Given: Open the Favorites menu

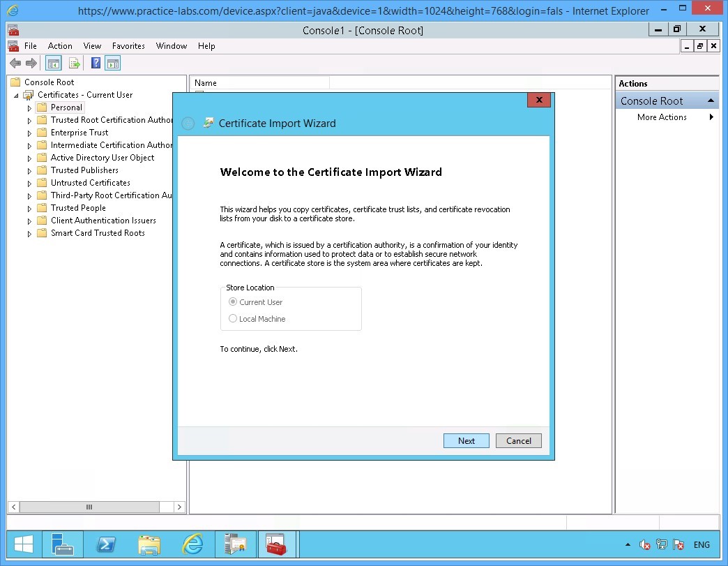Looking at the screenshot, I should click(128, 46).
